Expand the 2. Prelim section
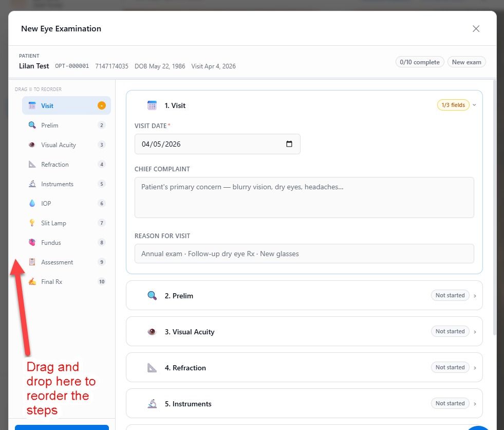Screen dimensions: 504x430 (x=304, y=296)
